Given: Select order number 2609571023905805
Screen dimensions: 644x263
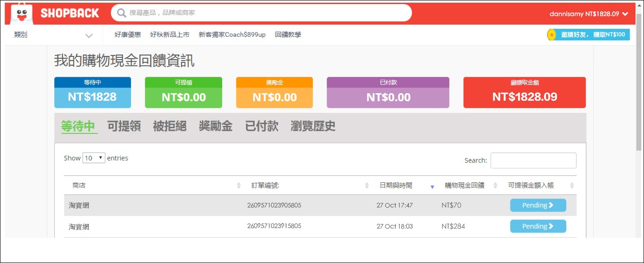Looking at the screenshot, I should (x=274, y=205).
